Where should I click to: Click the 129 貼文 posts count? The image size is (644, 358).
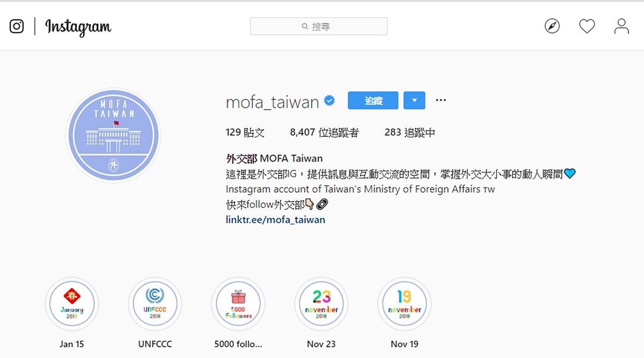(x=245, y=133)
